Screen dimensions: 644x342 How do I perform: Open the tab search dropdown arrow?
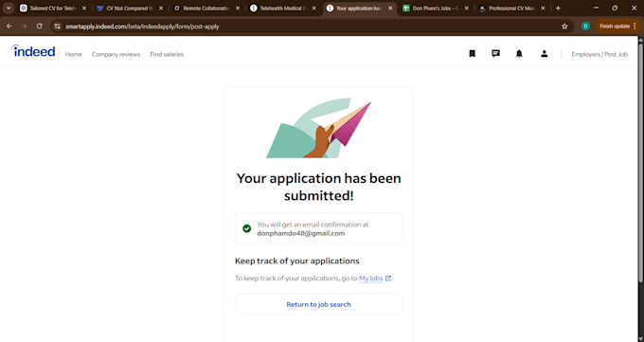[x=9, y=9]
